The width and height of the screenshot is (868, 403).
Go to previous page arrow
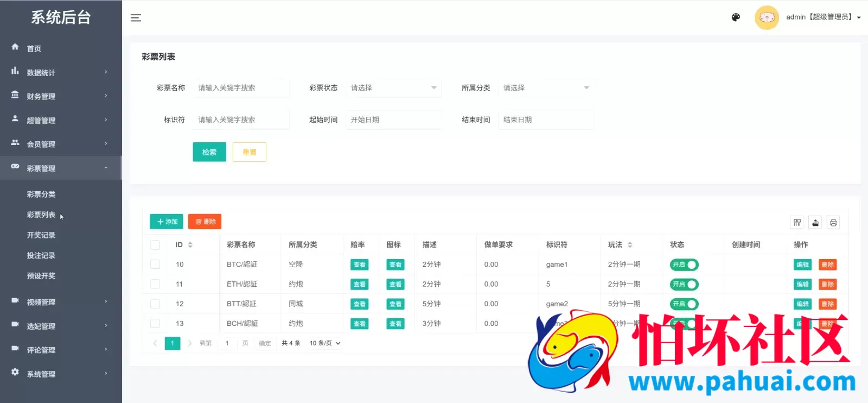155,343
